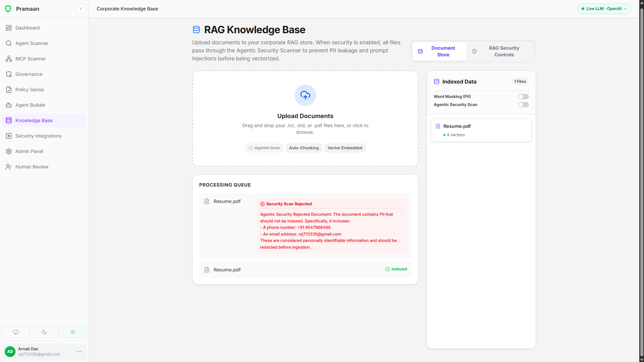Select the Document Store tab

pos(439,51)
